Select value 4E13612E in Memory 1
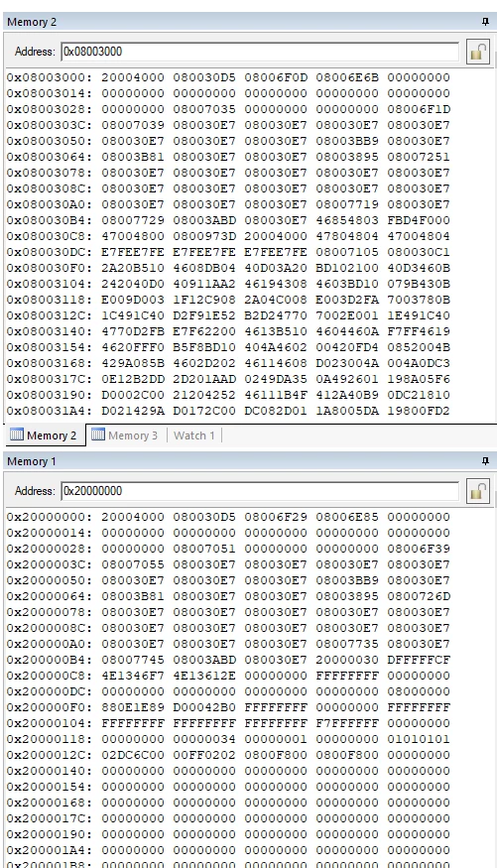Screen dimensions: 497x868 [204, 676]
